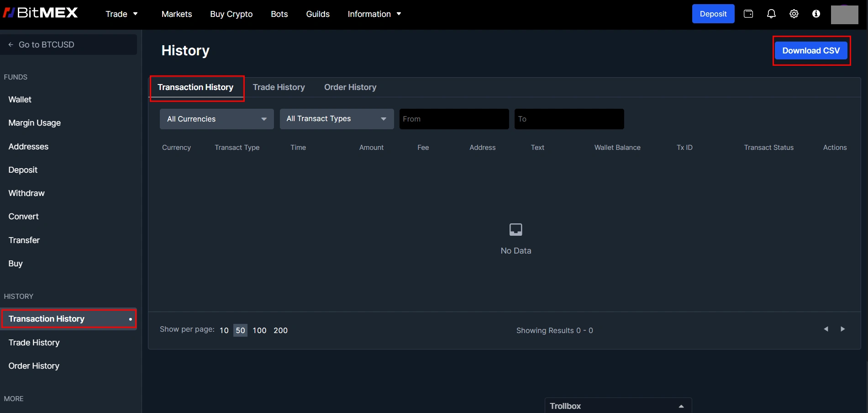This screenshot has width=868, height=413.
Task: Click the Wallet Balance column header
Action: (x=617, y=148)
